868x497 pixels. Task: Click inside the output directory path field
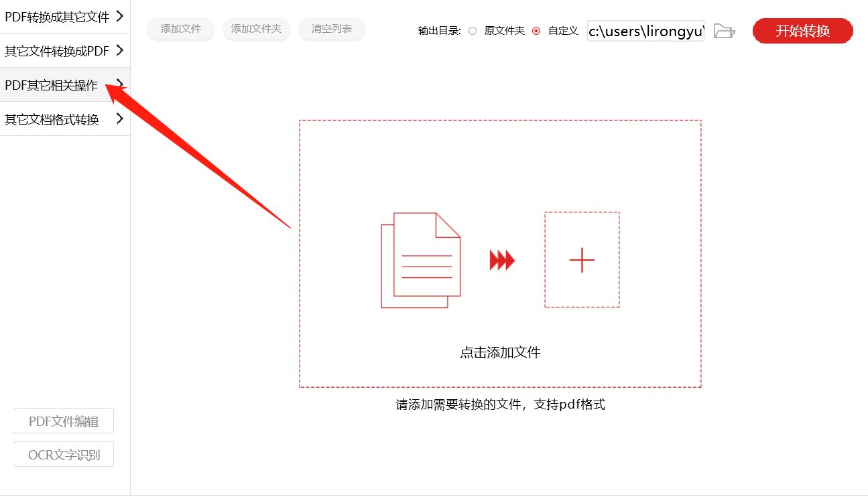[643, 31]
